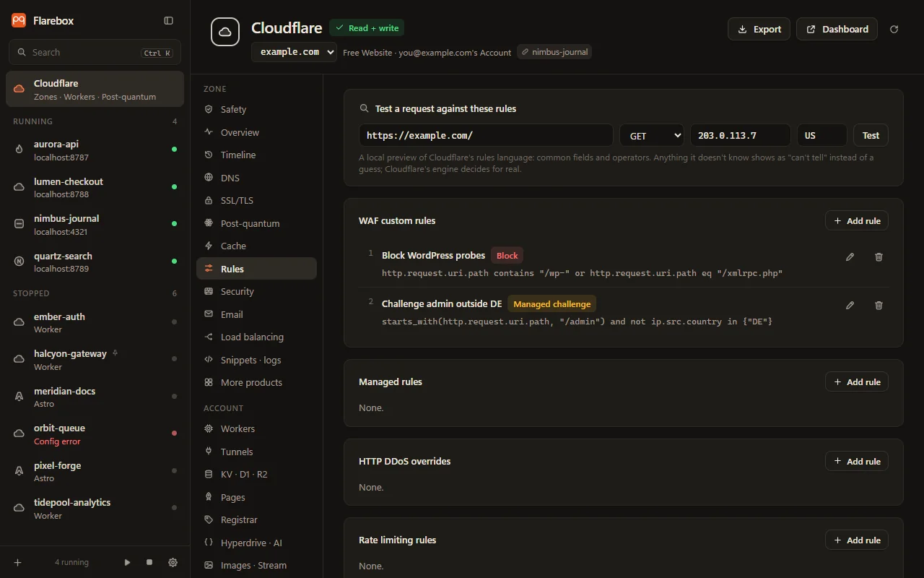Viewport: 924px width, 578px height.
Task: Select Cache in the zone menu
Action: pos(256,246)
